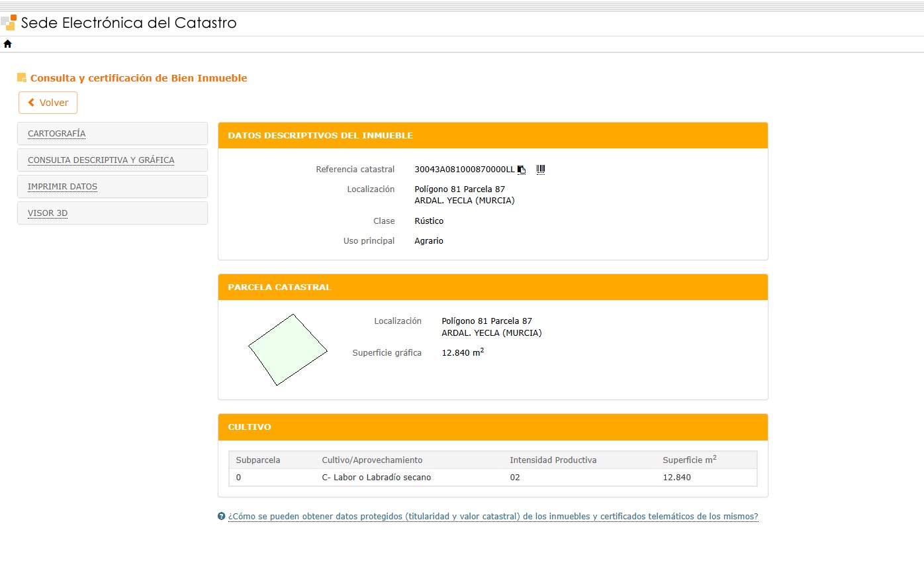The height and width of the screenshot is (565, 924).
Task: Click the Superficie gráfica label
Action: [387, 353]
